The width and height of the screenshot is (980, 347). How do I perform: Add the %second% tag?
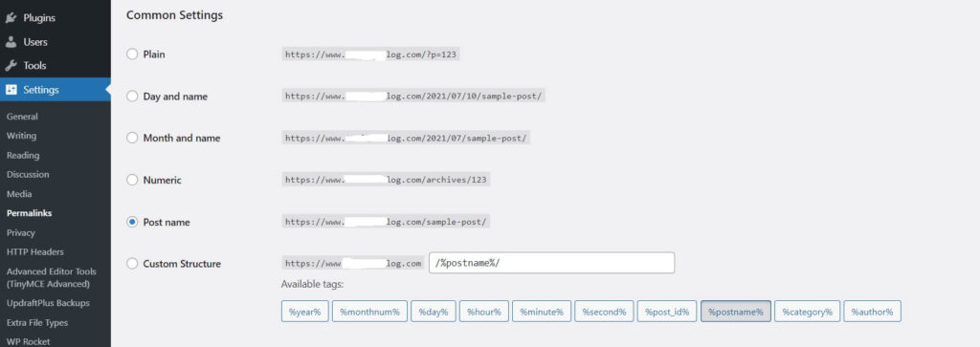coord(604,312)
